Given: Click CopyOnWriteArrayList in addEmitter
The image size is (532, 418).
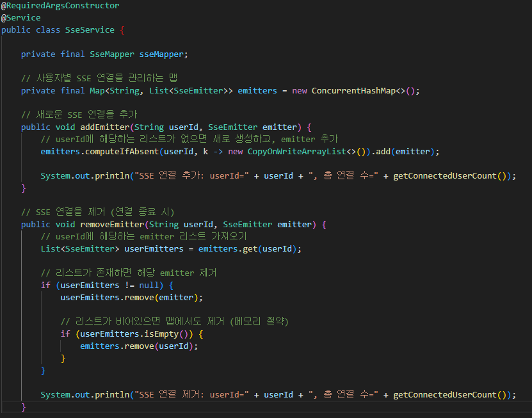Looking at the screenshot, I should 296,152.
